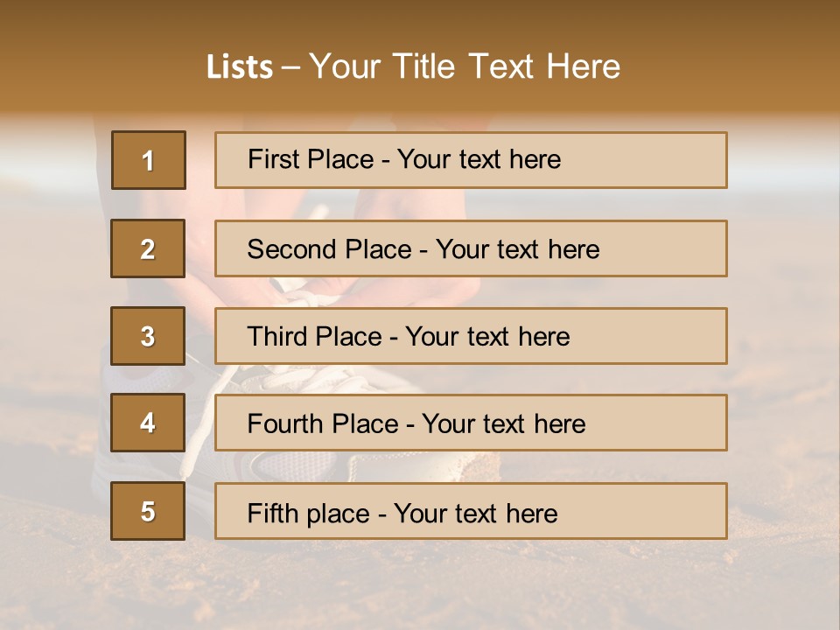Select the number 4 square
Screen dimensions: 840x630
pos(148,423)
